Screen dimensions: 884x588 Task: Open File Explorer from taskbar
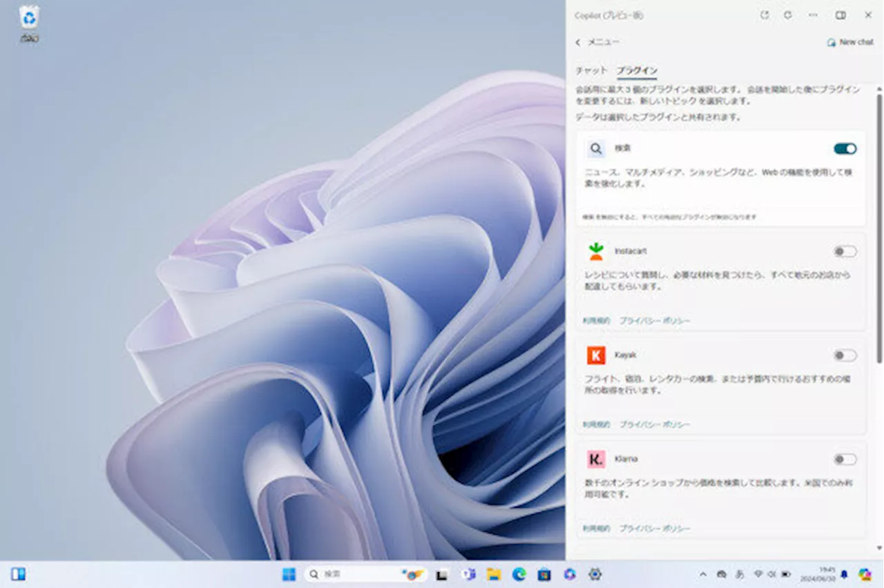(494, 574)
